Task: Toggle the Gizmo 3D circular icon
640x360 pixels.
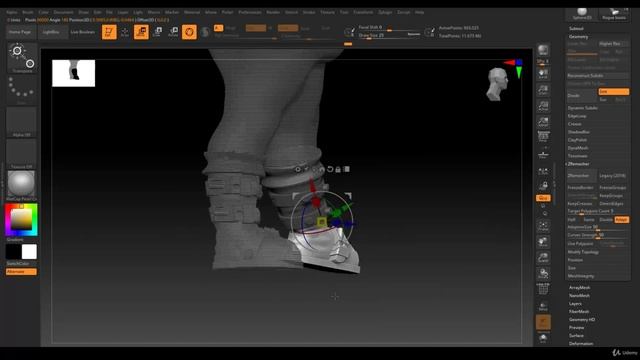Action: click(189, 32)
